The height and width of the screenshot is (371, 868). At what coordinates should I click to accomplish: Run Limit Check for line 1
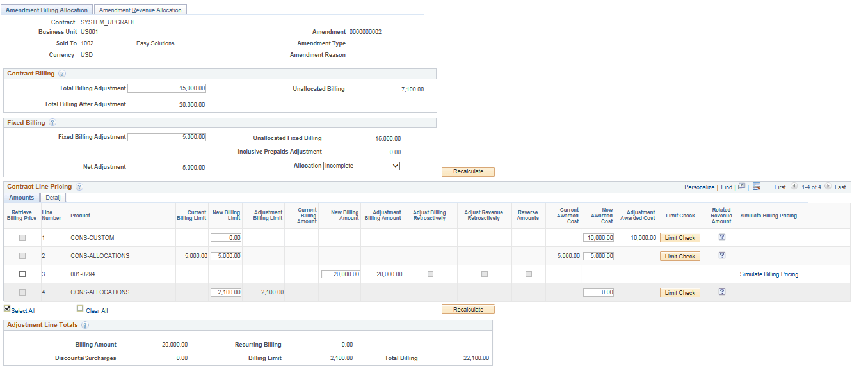click(x=679, y=237)
